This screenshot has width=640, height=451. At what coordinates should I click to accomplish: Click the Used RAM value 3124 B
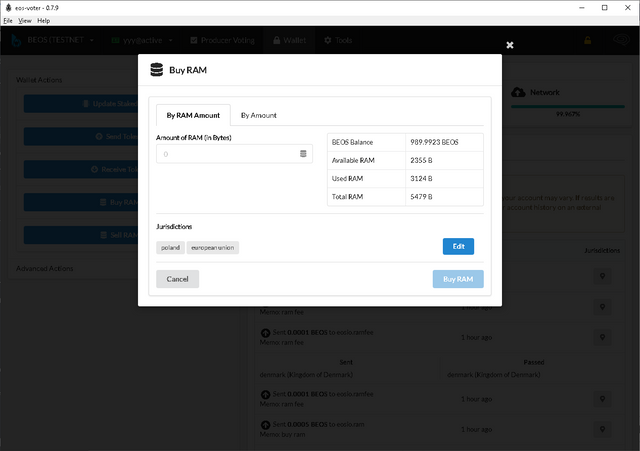click(421, 178)
